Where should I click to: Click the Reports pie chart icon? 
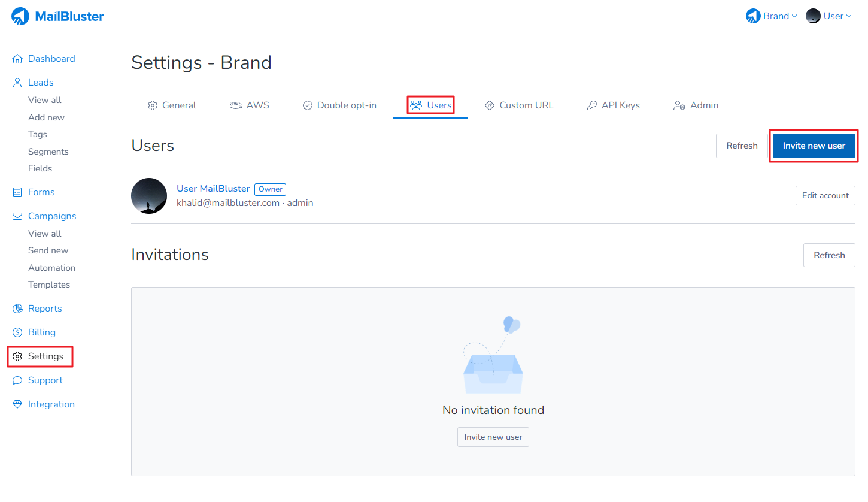(17, 309)
